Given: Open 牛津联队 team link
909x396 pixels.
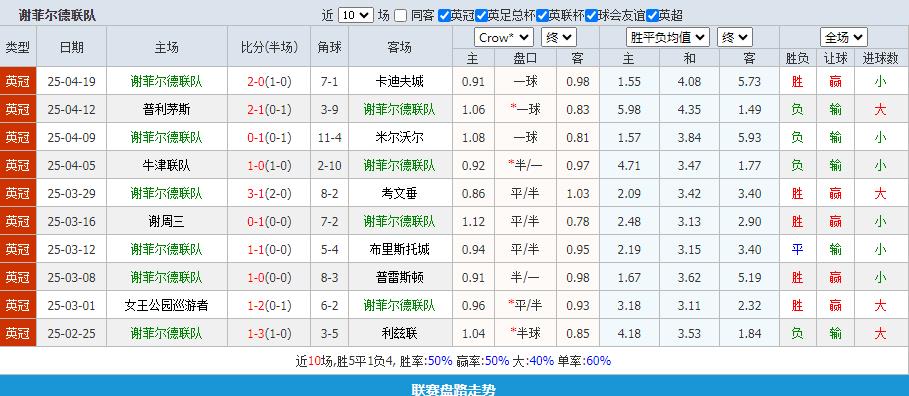Looking at the screenshot, I should (166, 165).
